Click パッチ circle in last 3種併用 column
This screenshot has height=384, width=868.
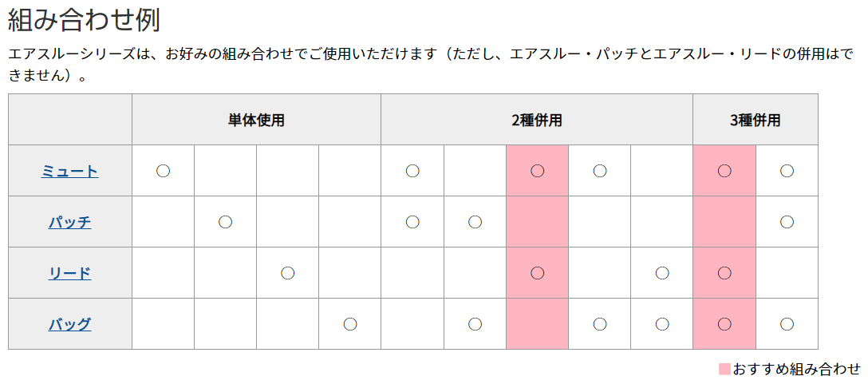coord(787,222)
